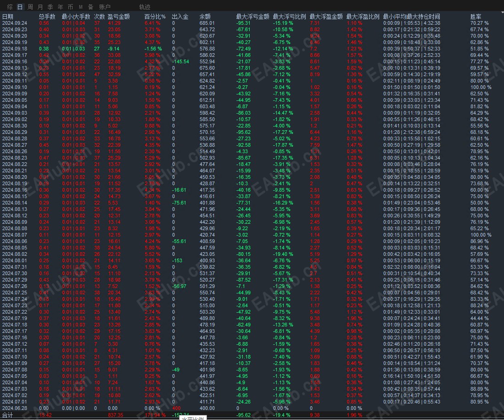The image size is (504, 420).
Task: Open the 季 quarterly tab
Action: [50, 7]
